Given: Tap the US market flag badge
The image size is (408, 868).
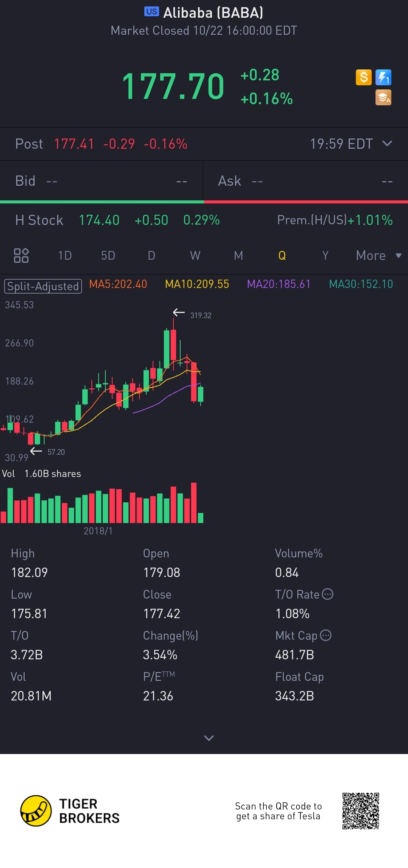Looking at the screenshot, I should click(152, 12).
